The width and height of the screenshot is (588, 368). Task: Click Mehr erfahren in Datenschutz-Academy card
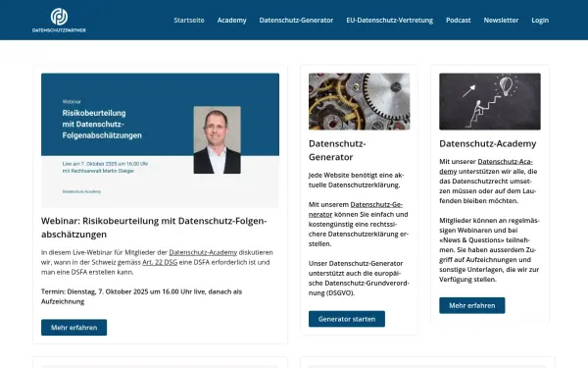(471, 305)
